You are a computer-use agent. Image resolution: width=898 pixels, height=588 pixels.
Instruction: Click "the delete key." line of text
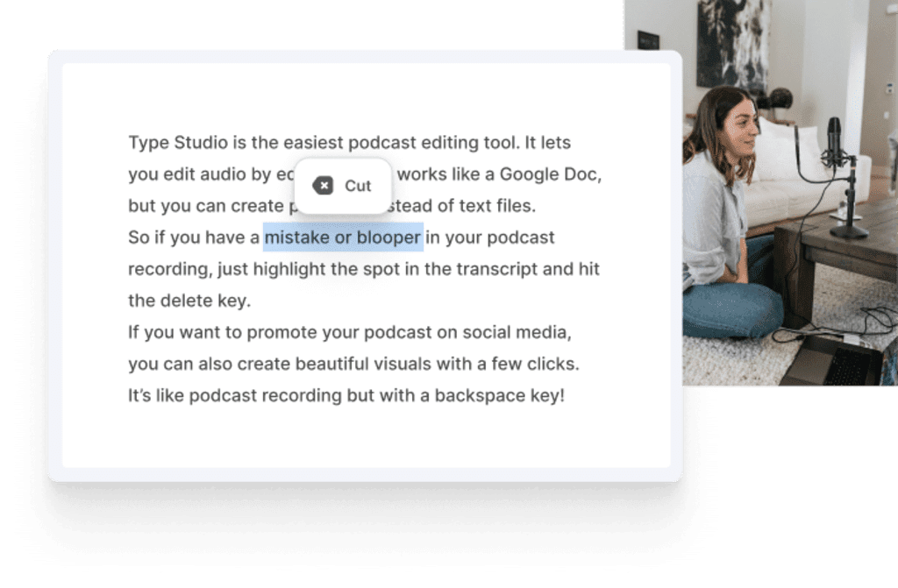tap(189, 301)
